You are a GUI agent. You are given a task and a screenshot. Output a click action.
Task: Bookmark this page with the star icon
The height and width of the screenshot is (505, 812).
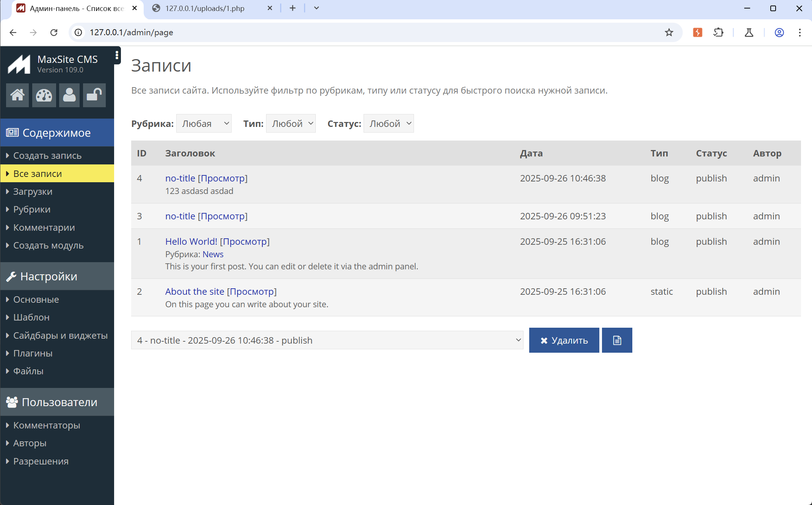tap(669, 33)
